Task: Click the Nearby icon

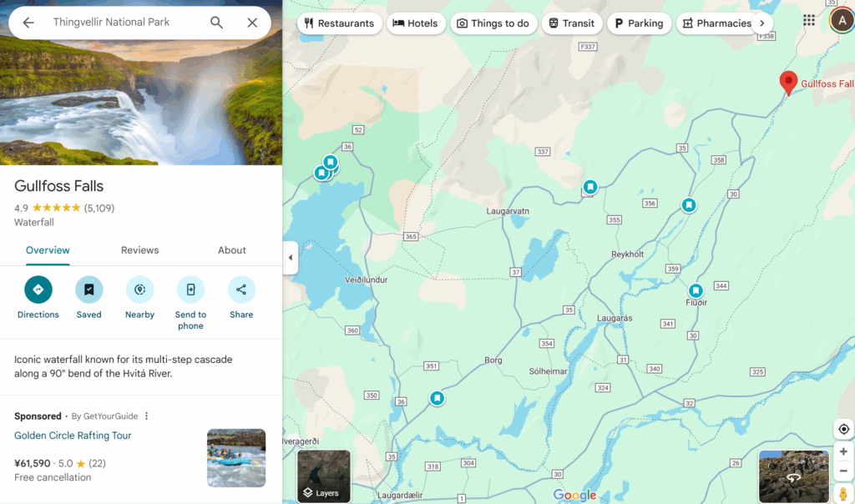Action: tap(139, 290)
